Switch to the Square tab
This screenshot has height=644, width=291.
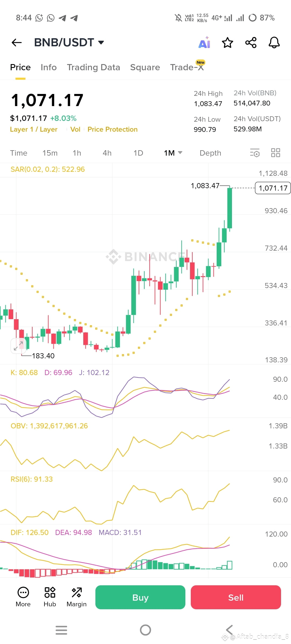point(145,67)
